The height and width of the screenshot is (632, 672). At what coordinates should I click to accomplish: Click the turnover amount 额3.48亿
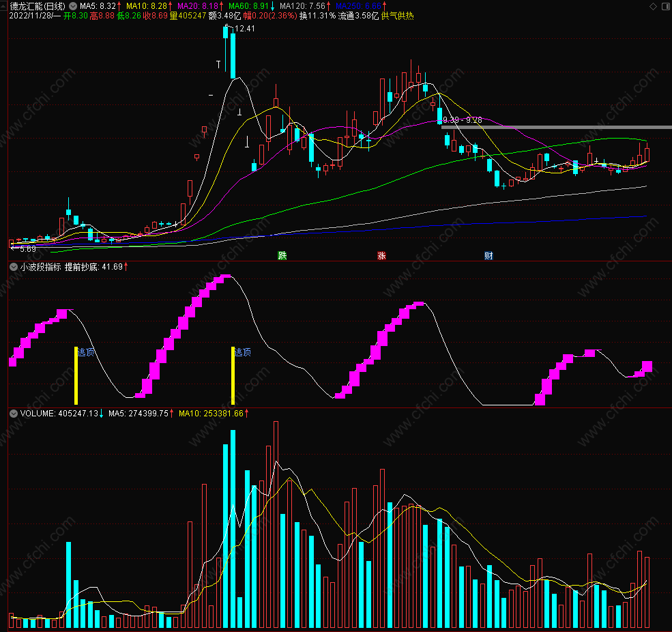[224, 16]
